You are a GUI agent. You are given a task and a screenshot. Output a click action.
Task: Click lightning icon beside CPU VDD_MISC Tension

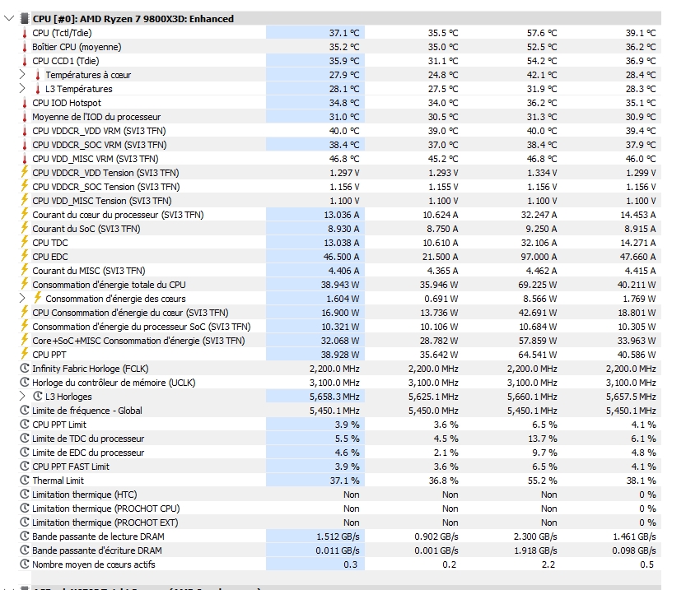(x=25, y=200)
